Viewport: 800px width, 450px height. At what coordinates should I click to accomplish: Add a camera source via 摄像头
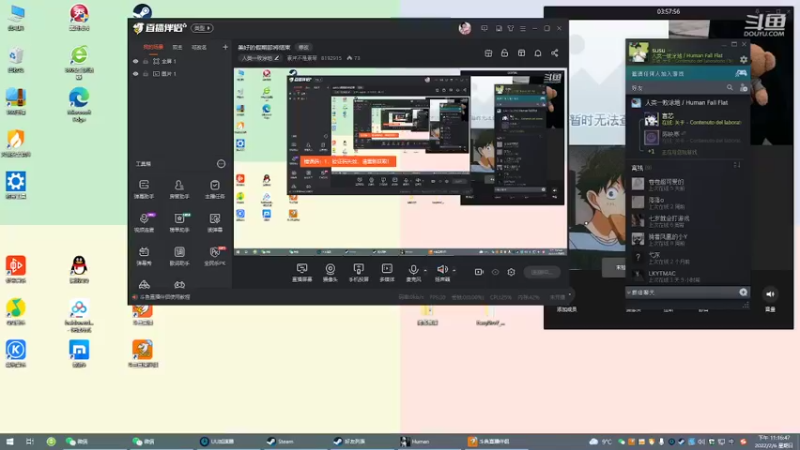[331, 272]
